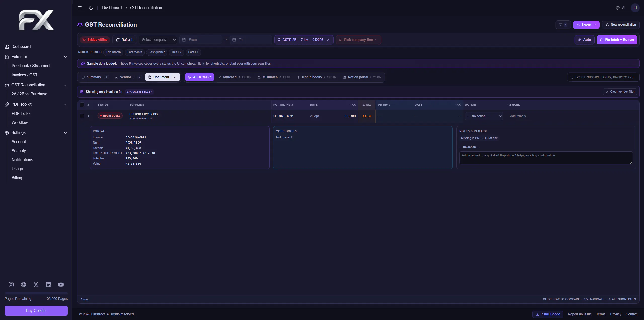644x320 pixels.
Task: Remove the GSTR-2B file chip
Action: coord(328,40)
